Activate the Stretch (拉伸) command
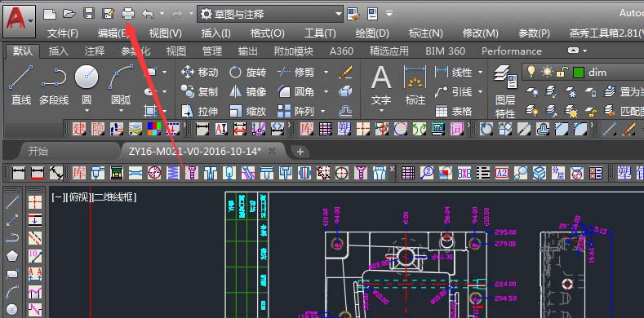644x318 pixels. 200,111
